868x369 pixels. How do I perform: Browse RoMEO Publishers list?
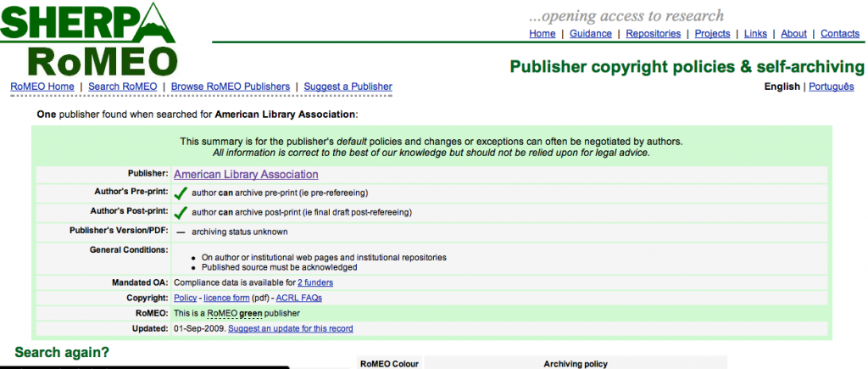[x=230, y=87]
